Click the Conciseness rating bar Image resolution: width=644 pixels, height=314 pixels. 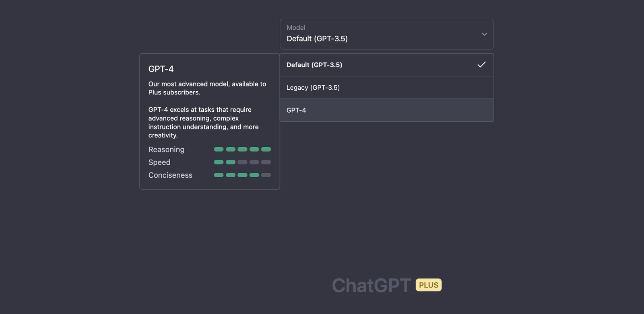242,175
